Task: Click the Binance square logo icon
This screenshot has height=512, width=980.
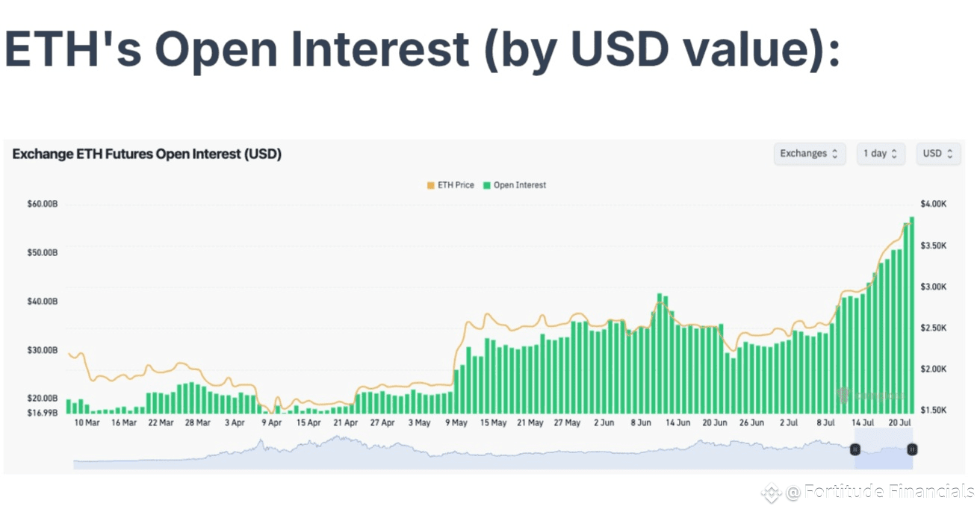Action: [x=772, y=493]
